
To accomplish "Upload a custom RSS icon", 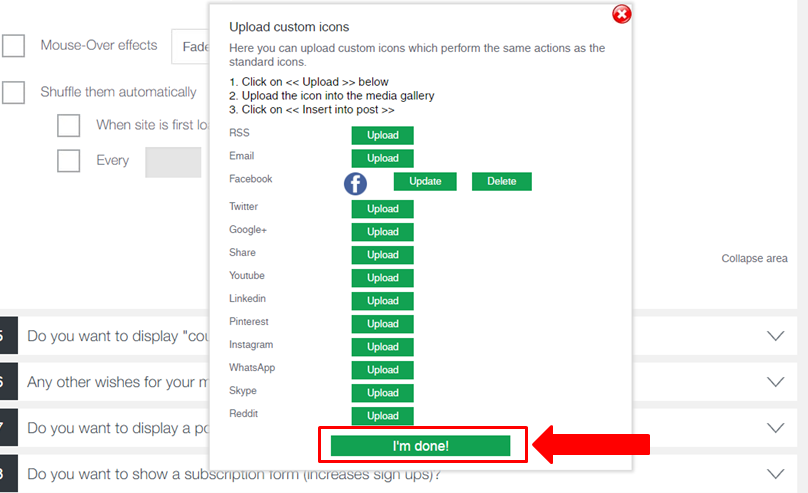I will [382, 135].
